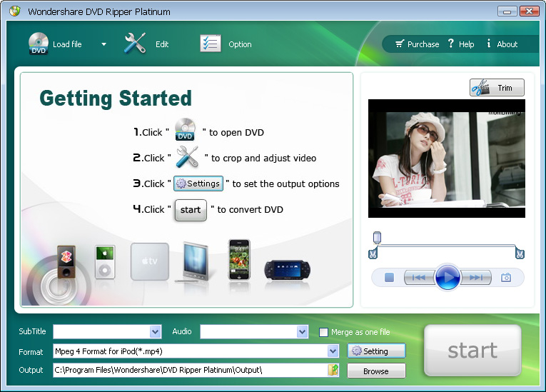Image resolution: width=546 pixels, height=392 pixels.
Task: Click the large start button
Action: tap(472, 351)
